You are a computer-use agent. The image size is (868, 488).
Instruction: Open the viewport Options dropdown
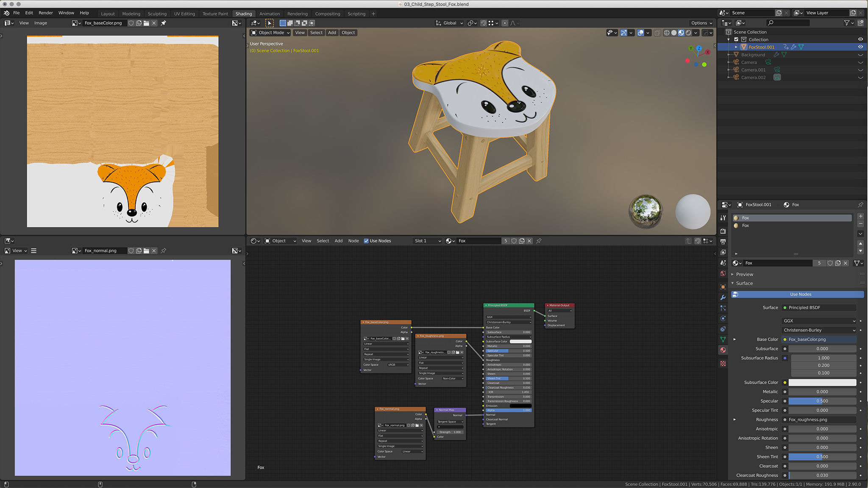(x=701, y=23)
